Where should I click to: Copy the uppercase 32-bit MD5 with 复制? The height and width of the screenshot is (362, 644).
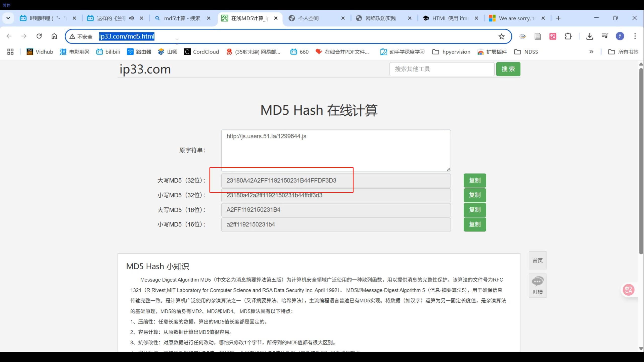(474, 180)
